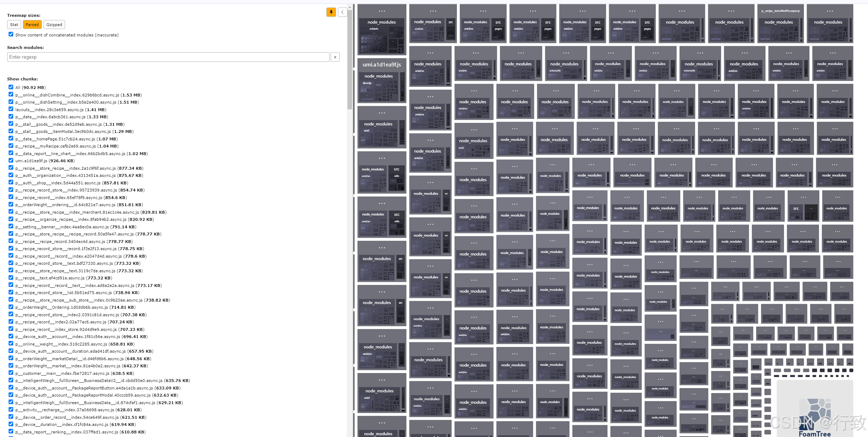Uncheck p__online__dishCombine__index chunk
Image resolution: width=868 pixels, height=437 pixels.
11,94
